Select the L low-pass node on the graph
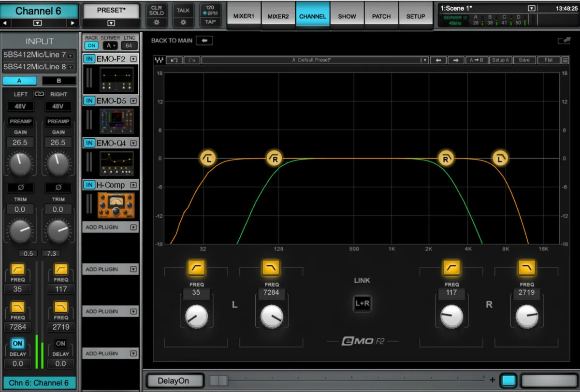This screenshot has height=392, width=580. click(500, 158)
